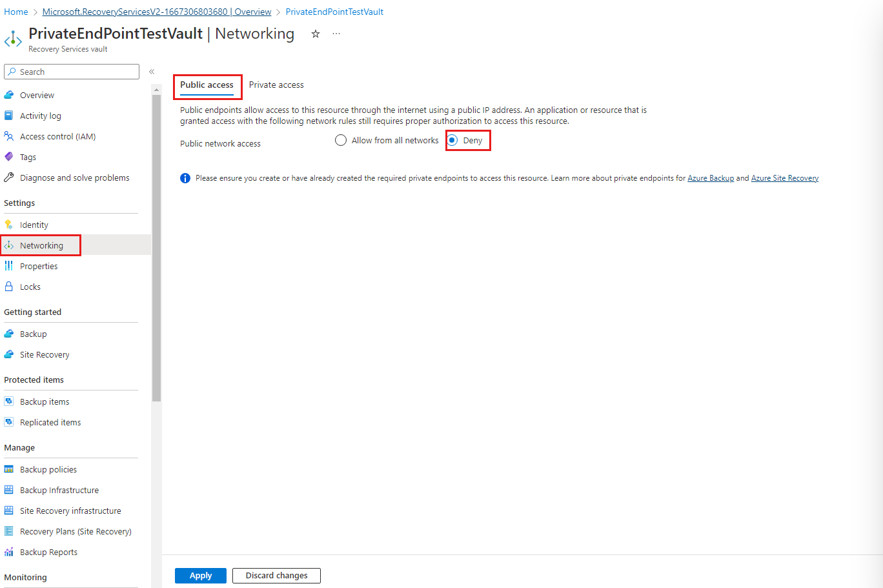
Task: Click the Access control (IAM) people icon
Action: [x=9, y=136]
